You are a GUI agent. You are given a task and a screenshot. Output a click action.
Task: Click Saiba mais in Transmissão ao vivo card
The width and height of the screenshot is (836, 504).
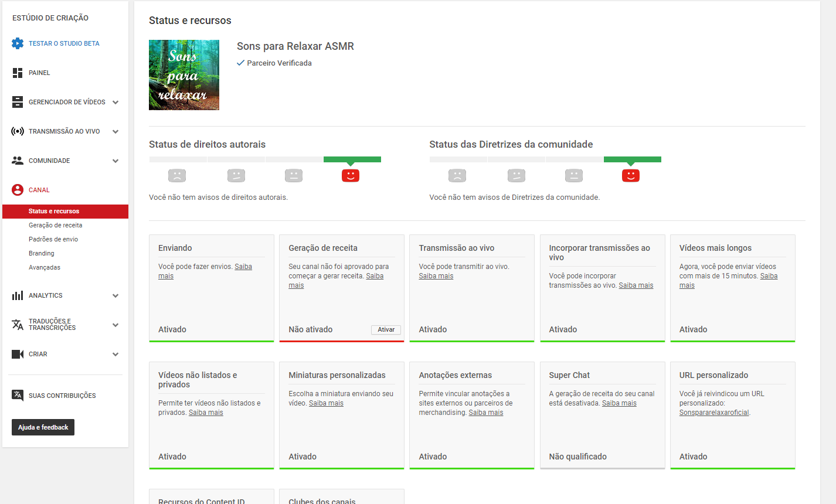click(x=436, y=276)
